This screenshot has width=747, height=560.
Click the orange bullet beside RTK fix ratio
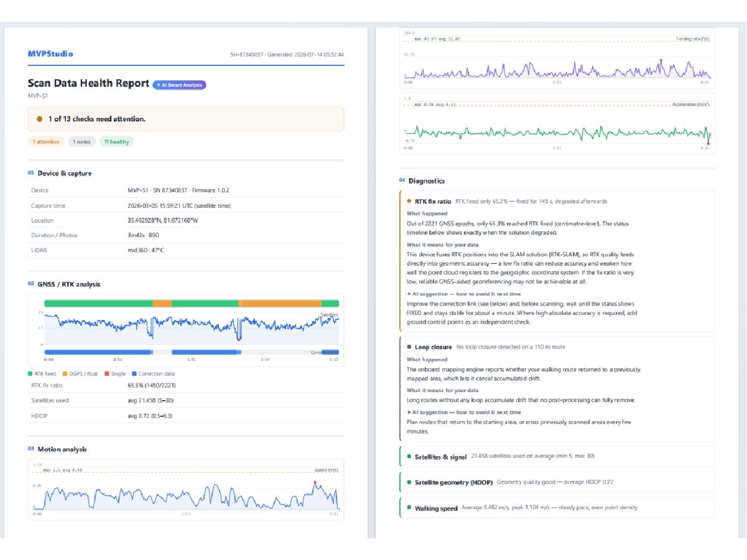[x=409, y=202]
